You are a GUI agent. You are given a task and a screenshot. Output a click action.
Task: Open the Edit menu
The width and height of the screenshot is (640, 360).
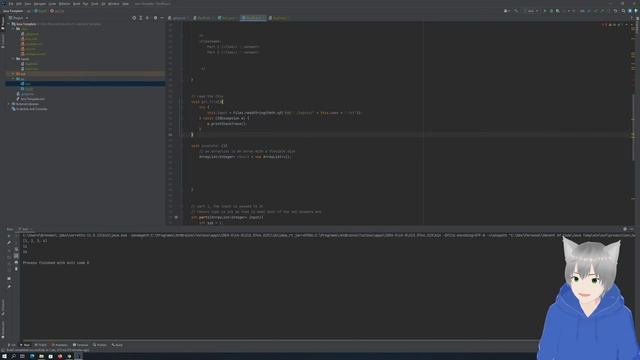[19, 4]
